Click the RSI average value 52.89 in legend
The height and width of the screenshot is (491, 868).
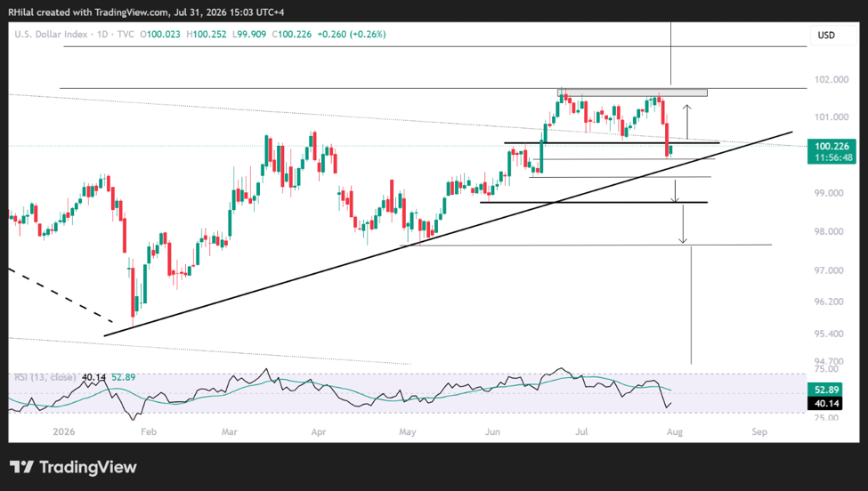click(123, 377)
